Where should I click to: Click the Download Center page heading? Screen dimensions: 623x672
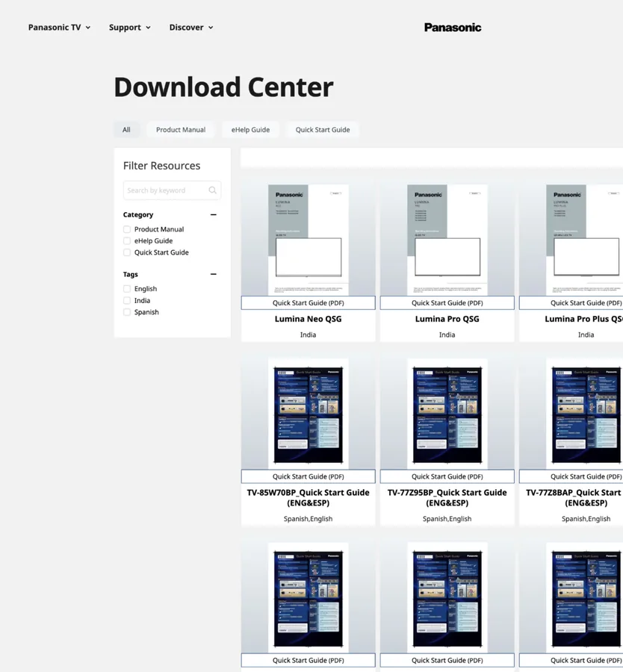click(x=223, y=87)
